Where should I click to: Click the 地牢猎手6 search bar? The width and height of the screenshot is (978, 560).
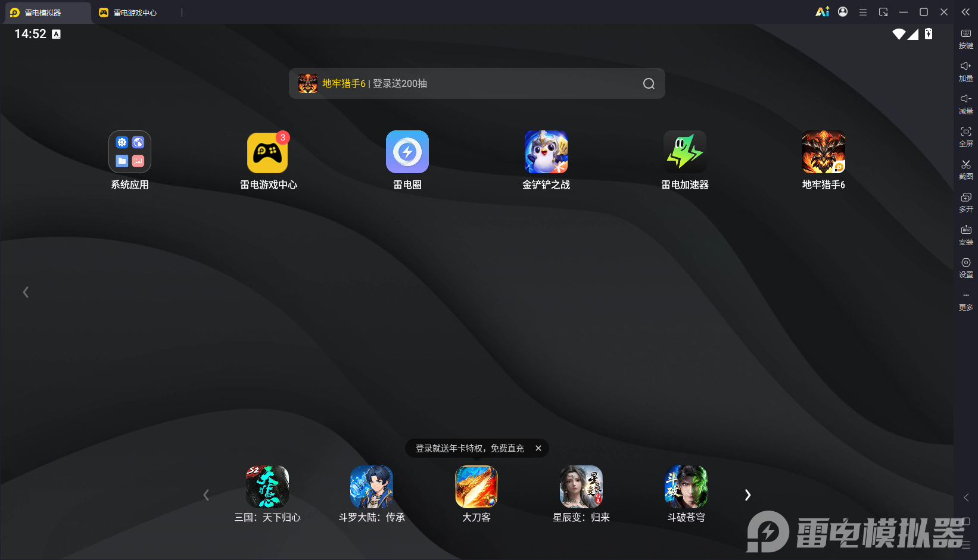pyautogui.click(x=476, y=83)
